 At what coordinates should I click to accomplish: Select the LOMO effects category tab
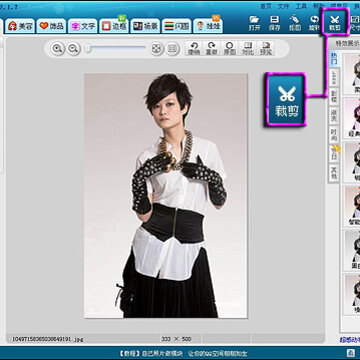coord(334,77)
